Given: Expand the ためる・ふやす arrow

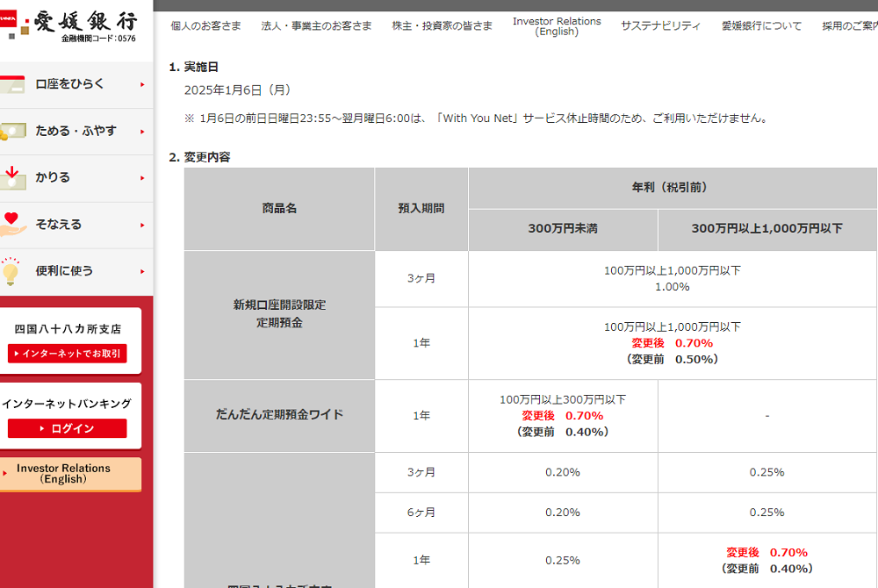Looking at the screenshot, I should (142, 132).
